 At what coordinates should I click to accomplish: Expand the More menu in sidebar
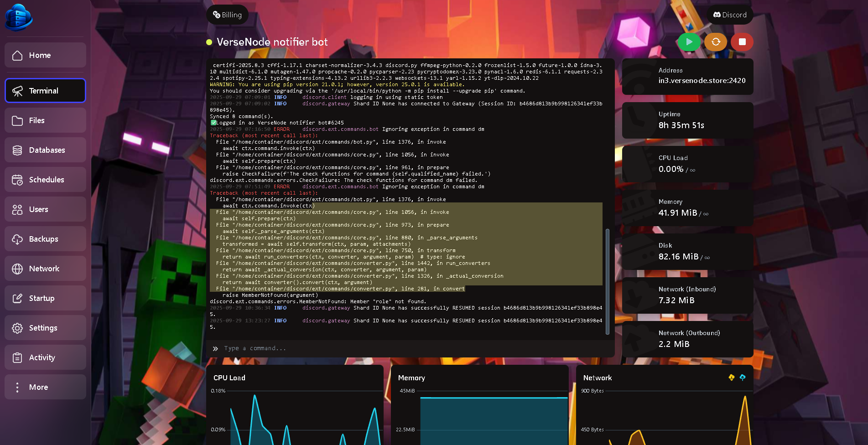(x=45, y=387)
